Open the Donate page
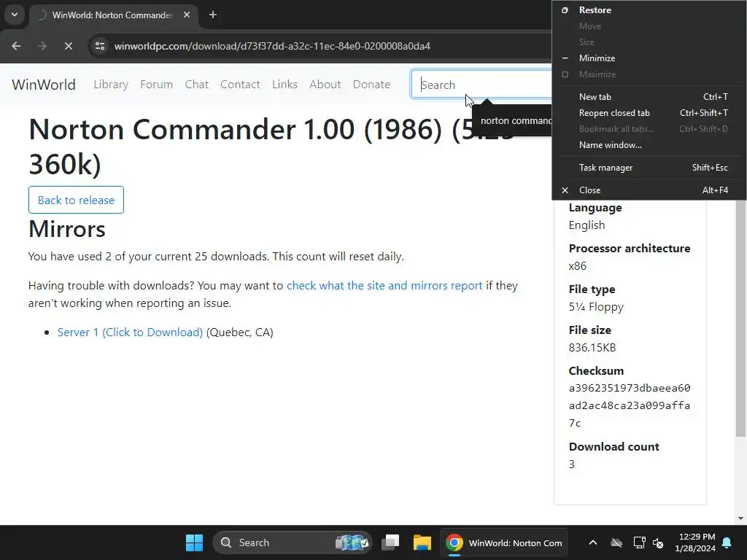This screenshot has height=560, width=747. (x=371, y=85)
